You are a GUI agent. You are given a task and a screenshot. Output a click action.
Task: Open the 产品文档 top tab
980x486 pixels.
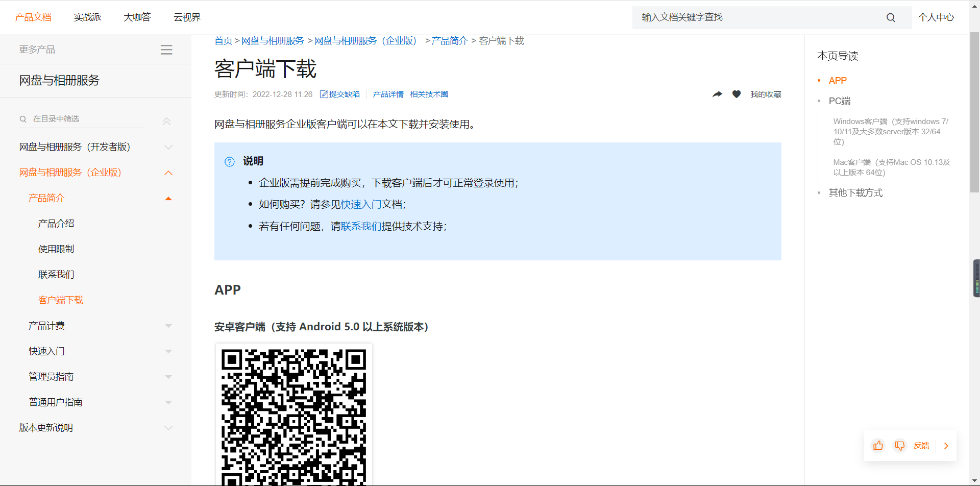point(33,17)
